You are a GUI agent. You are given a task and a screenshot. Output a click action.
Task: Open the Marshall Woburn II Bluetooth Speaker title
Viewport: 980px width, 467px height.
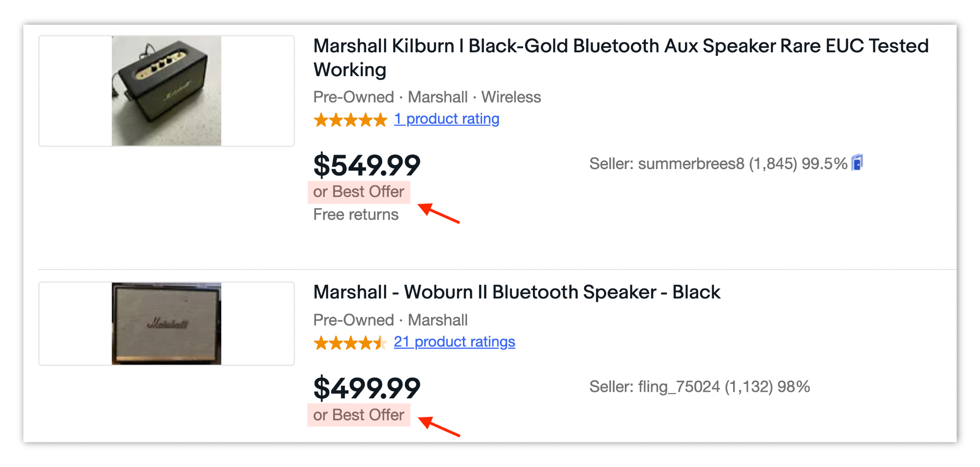pyautogui.click(x=517, y=292)
